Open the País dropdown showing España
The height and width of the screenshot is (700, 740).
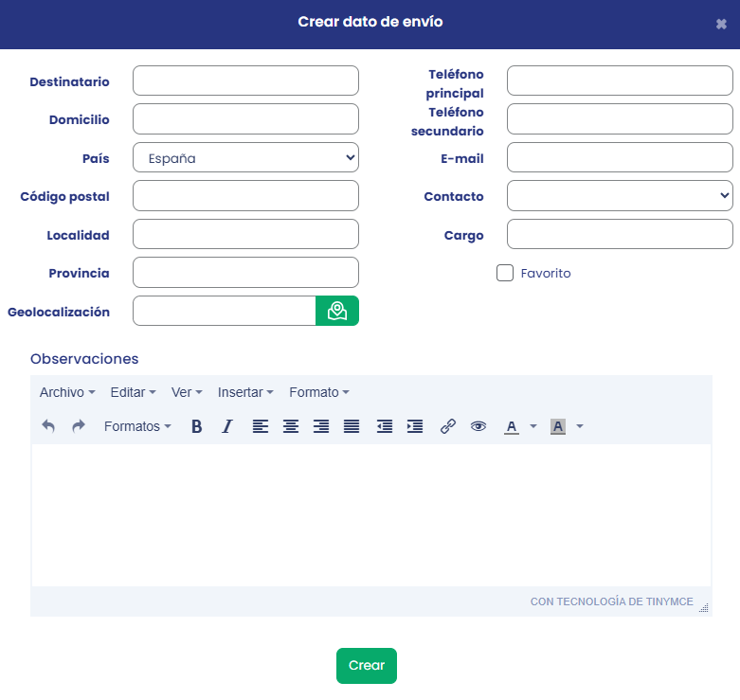point(245,158)
